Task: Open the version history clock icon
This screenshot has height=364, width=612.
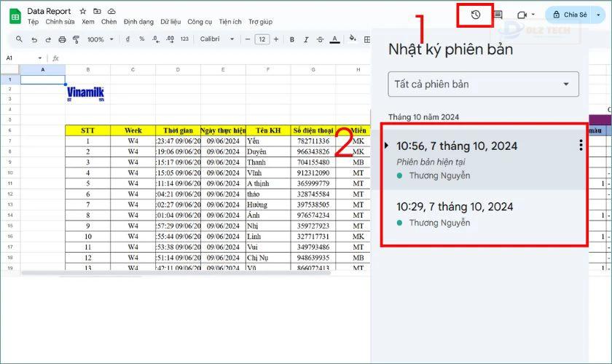Action: coord(475,15)
